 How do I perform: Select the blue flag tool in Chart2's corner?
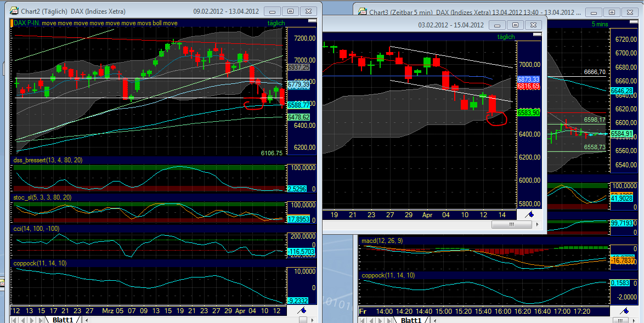[302, 310]
